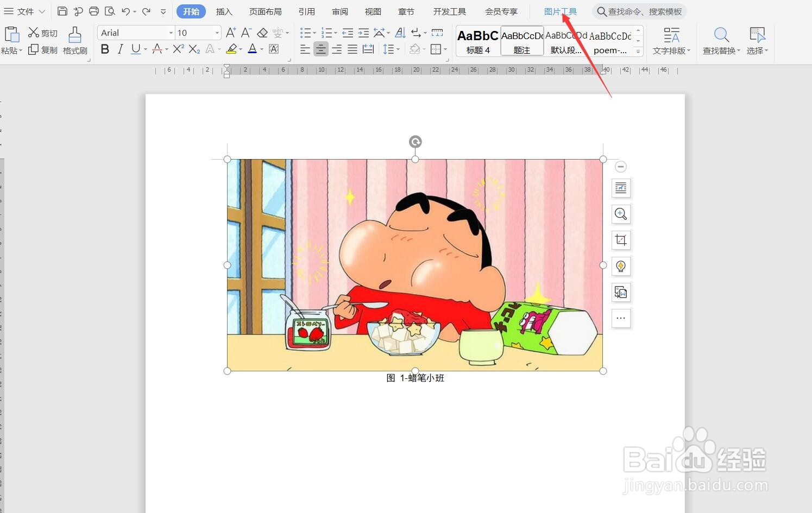Open the 选择 dropdown
The image size is (812, 513).
tap(757, 42)
